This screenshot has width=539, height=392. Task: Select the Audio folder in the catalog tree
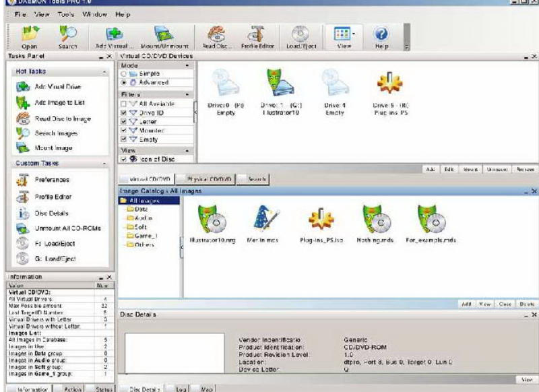tap(140, 218)
